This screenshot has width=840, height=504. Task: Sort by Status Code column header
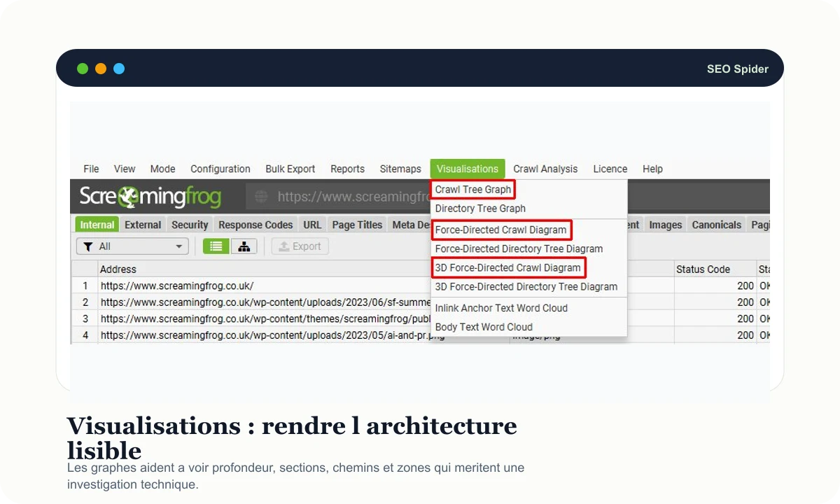[x=703, y=269]
